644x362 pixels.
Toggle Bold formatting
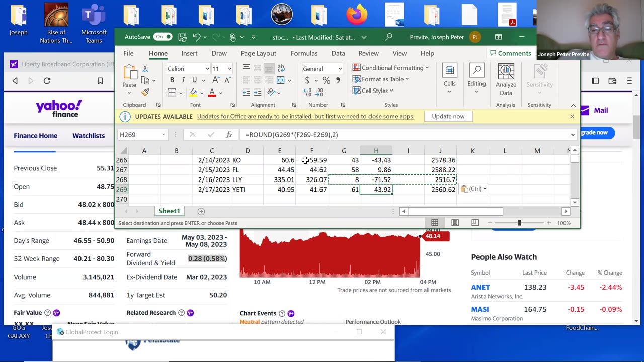[172, 80]
